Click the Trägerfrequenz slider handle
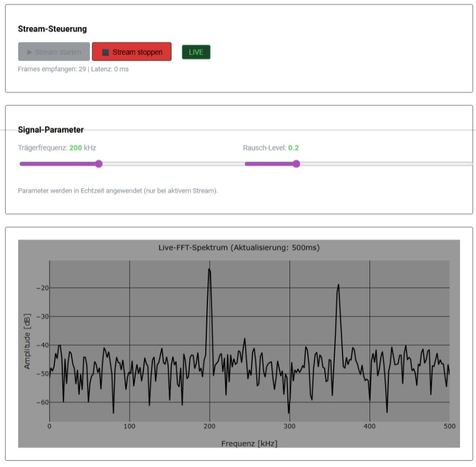 coord(99,164)
